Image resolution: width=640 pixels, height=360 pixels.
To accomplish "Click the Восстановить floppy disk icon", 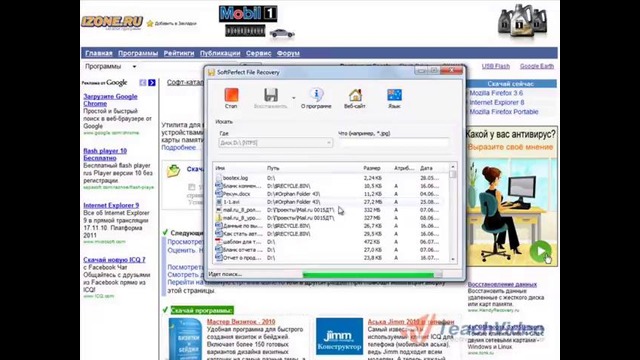I will (x=271, y=95).
